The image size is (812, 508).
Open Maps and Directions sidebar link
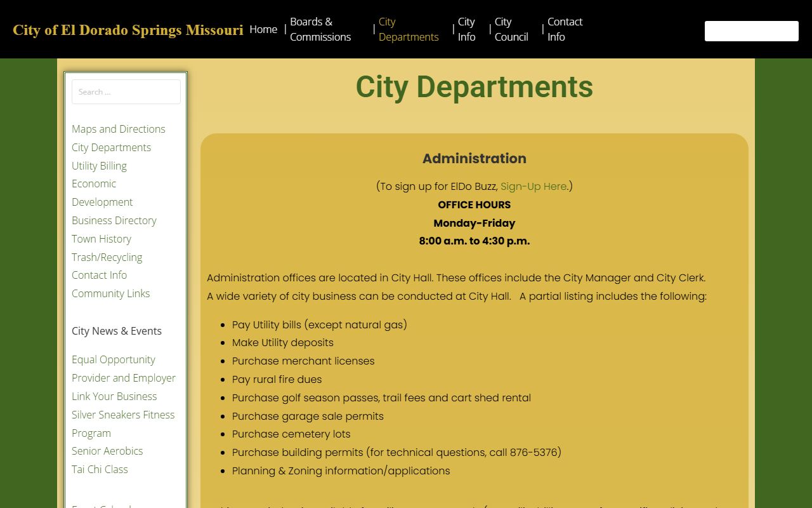pos(119,129)
